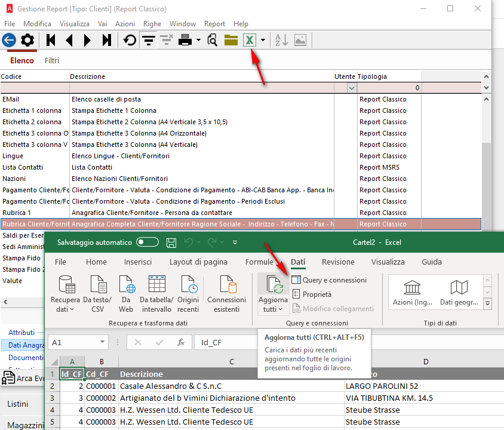Click the Excel export icon in toolbar
Image resolution: width=504 pixels, height=430 pixels.
(x=250, y=40)
